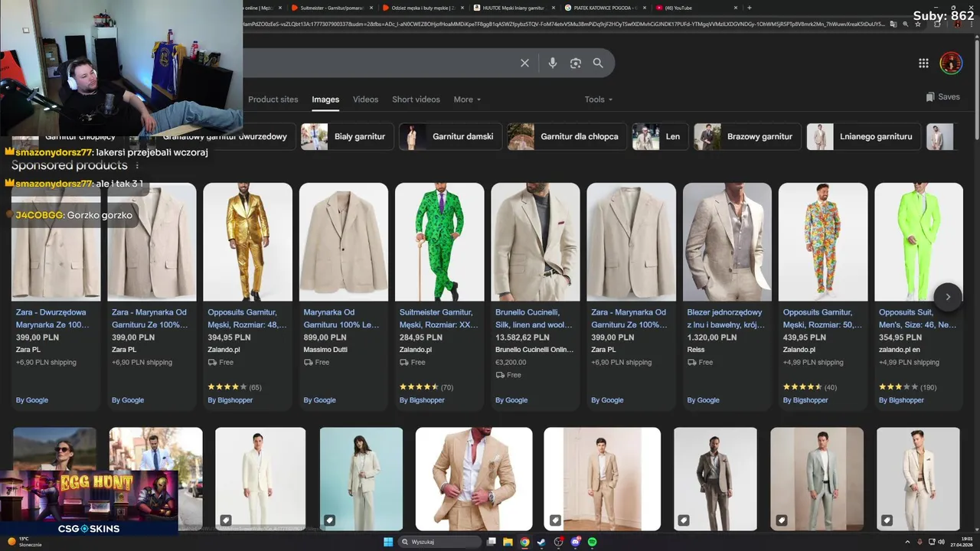
Task: Switch to Product sites results
Action: (x=273, y=99)
